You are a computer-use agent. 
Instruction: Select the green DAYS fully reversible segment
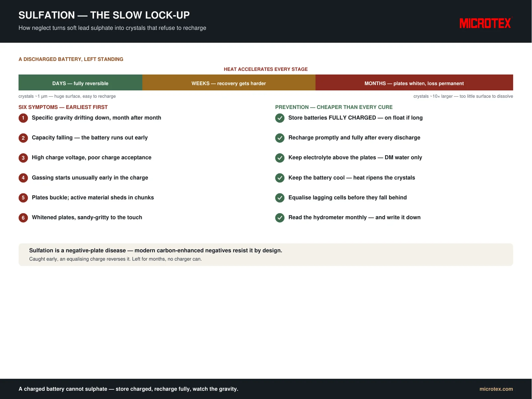pyautogui.click(x=80, y=82)
